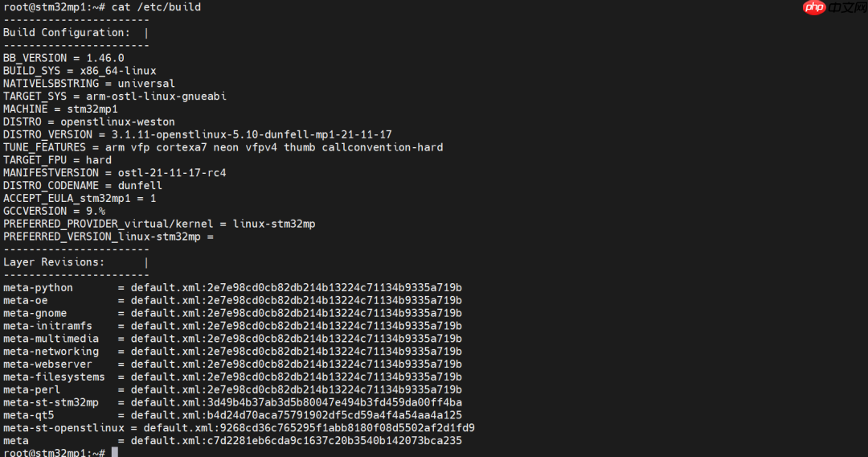Screen dimensions: 868x457
Task: Click the 'Layer Revisions:' heading
Action: [55, 262]
